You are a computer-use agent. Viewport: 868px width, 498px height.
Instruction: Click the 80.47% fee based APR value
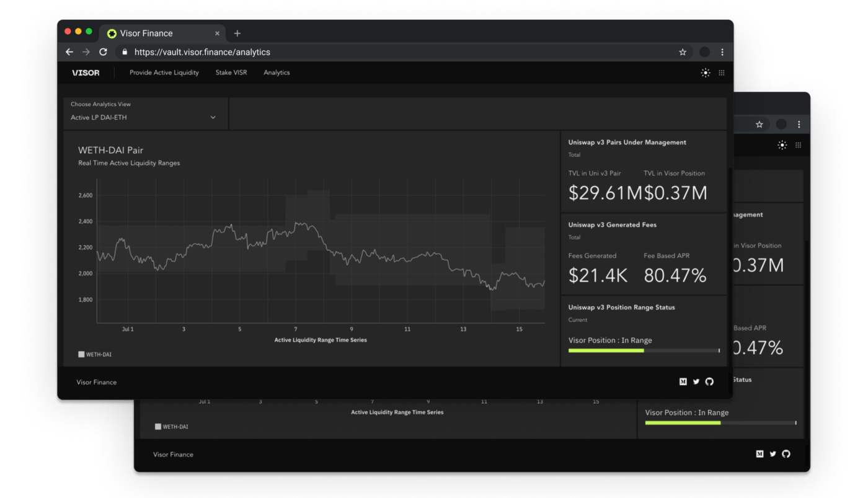pyautogui.click(x=675, y=275)
